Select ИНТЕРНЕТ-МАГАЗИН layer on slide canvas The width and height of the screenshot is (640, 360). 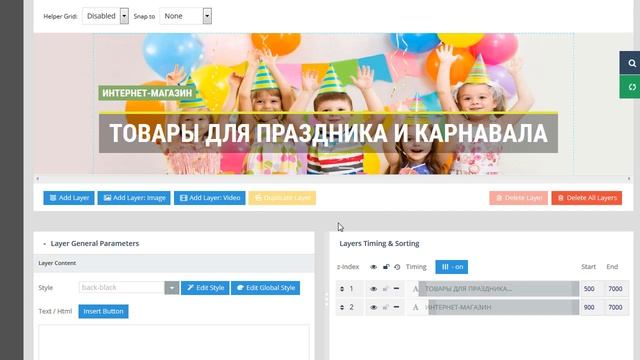tap(147, 93)
